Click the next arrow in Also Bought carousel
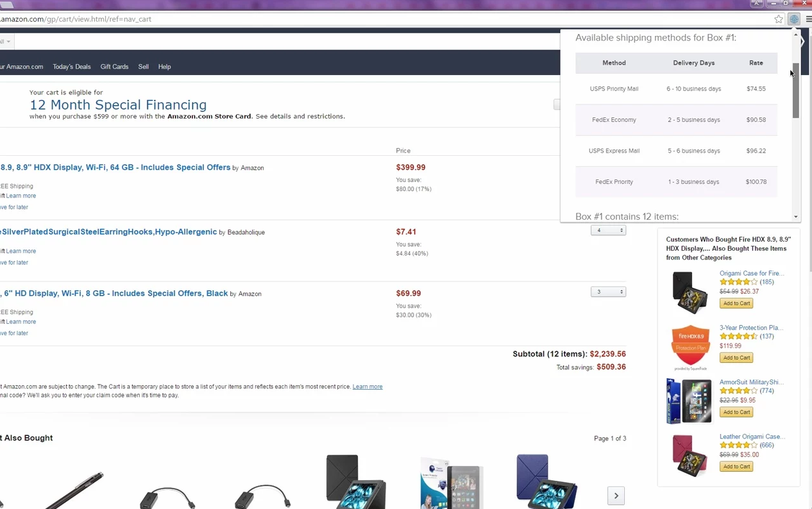 [615, 495]
